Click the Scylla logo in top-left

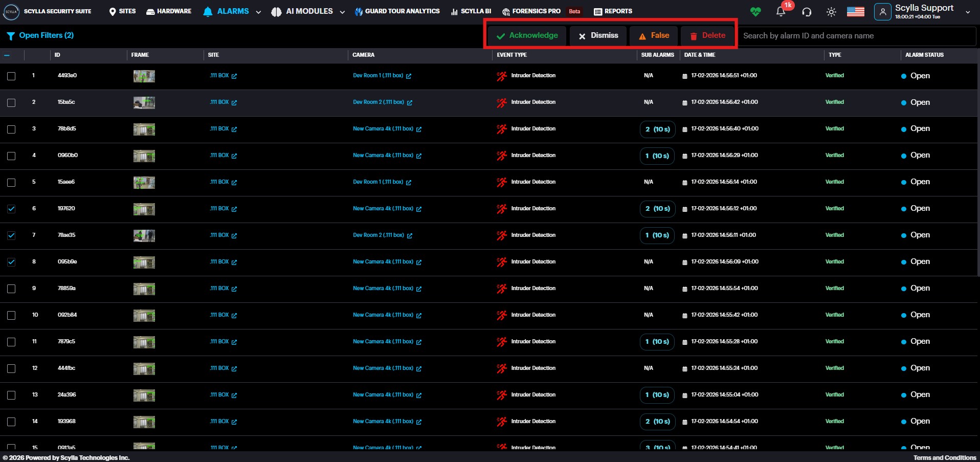click(11, 11)
